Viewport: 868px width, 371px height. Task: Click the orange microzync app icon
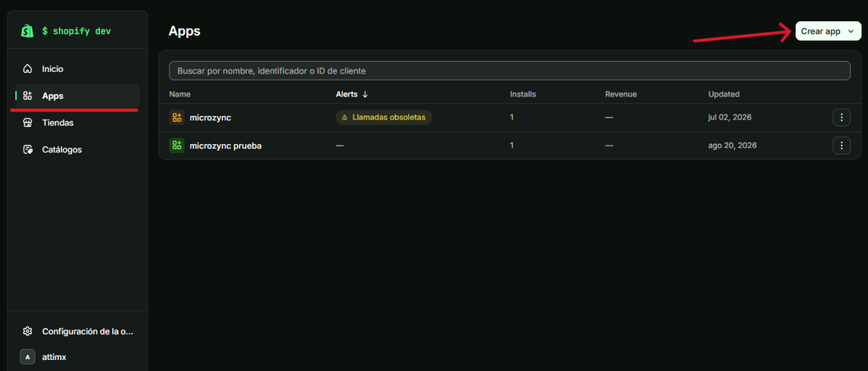tap(176, 117)
